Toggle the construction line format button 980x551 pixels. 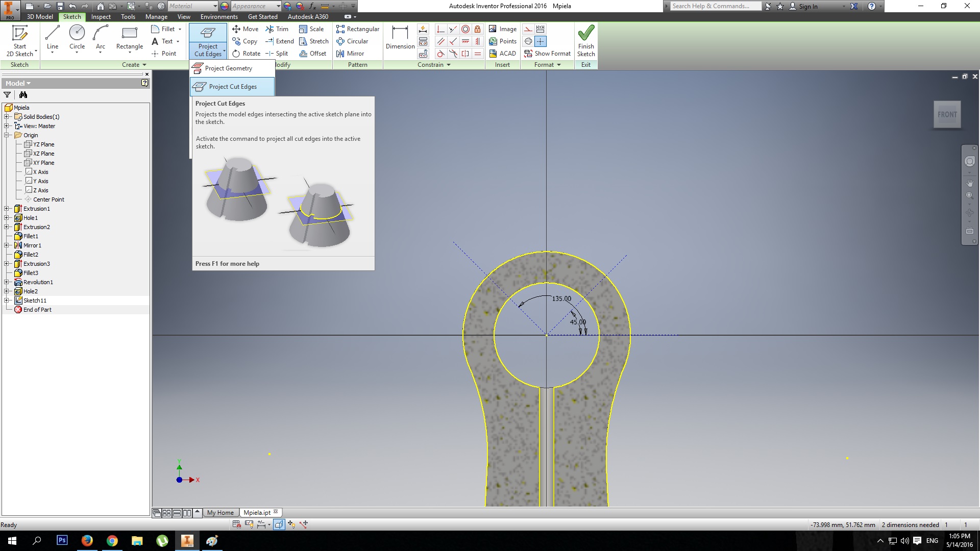coord(529,29)
